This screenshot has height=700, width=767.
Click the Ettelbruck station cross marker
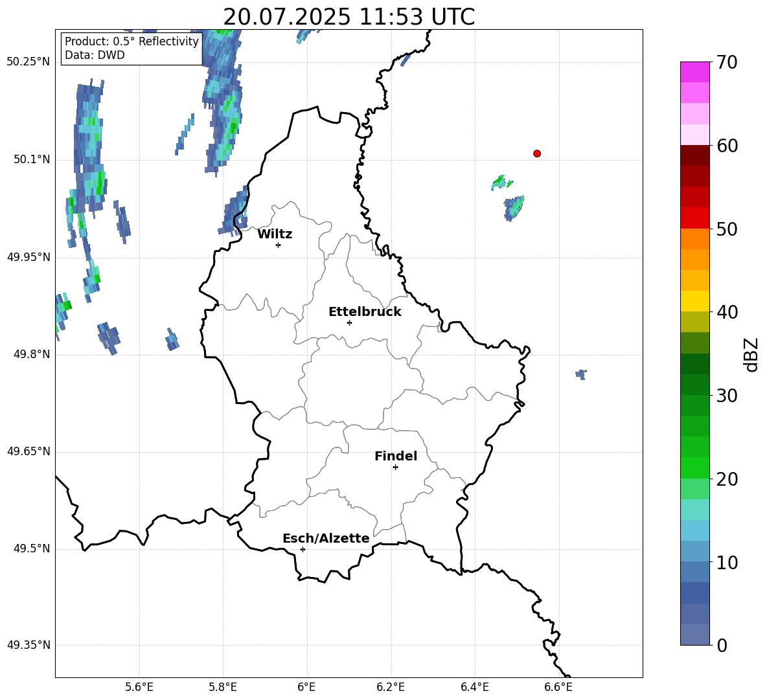(x=349, y=322)
